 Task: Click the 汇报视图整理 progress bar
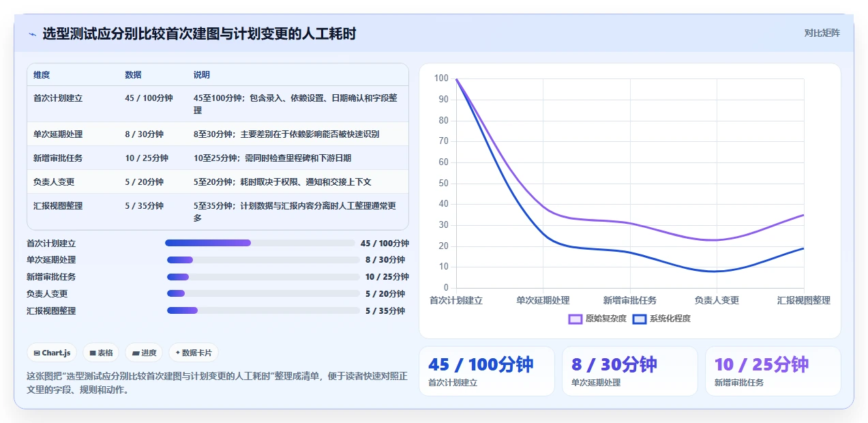click(263, 311)
